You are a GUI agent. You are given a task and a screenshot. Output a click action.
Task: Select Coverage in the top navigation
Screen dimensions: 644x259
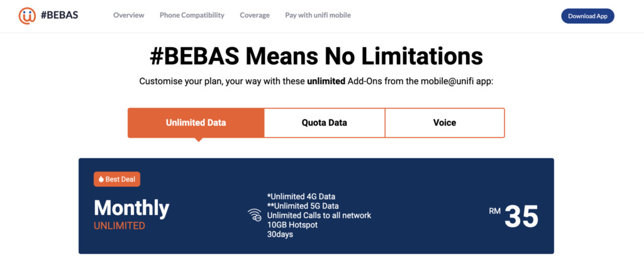[255, 15]
